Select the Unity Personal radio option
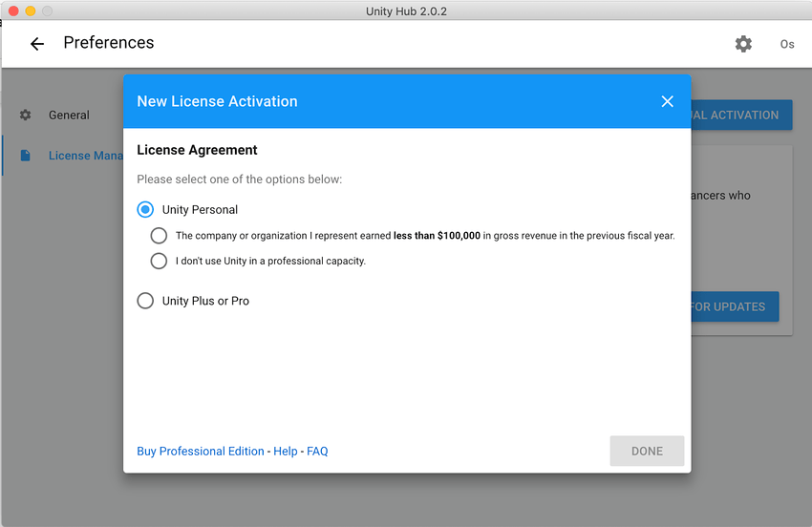812x527 pixels. tap(145, 210)
